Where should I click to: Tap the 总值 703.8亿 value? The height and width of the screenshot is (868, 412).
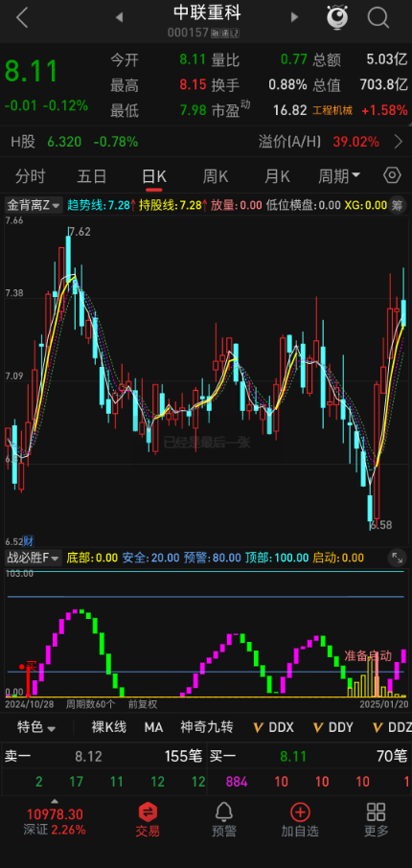383,84
